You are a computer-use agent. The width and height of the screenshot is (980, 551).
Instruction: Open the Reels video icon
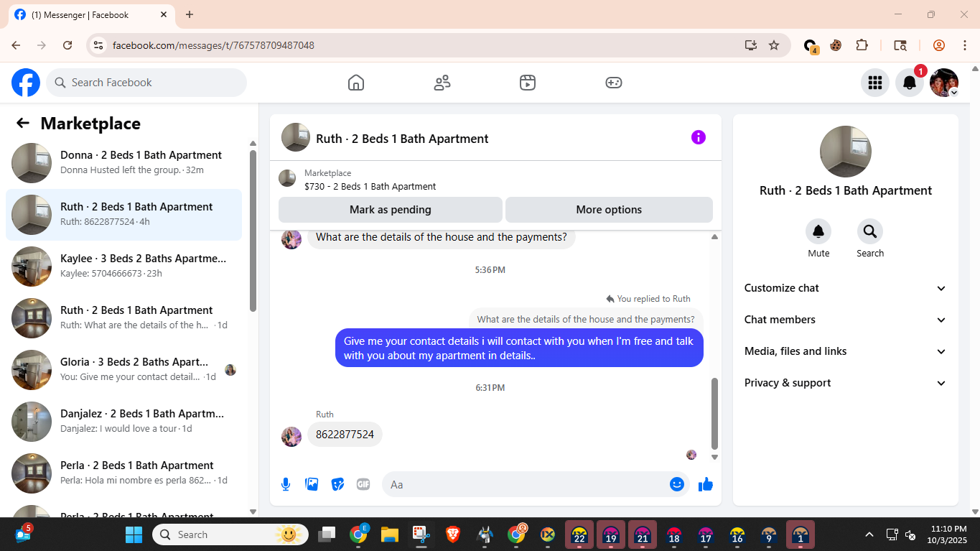coord(528,83)
